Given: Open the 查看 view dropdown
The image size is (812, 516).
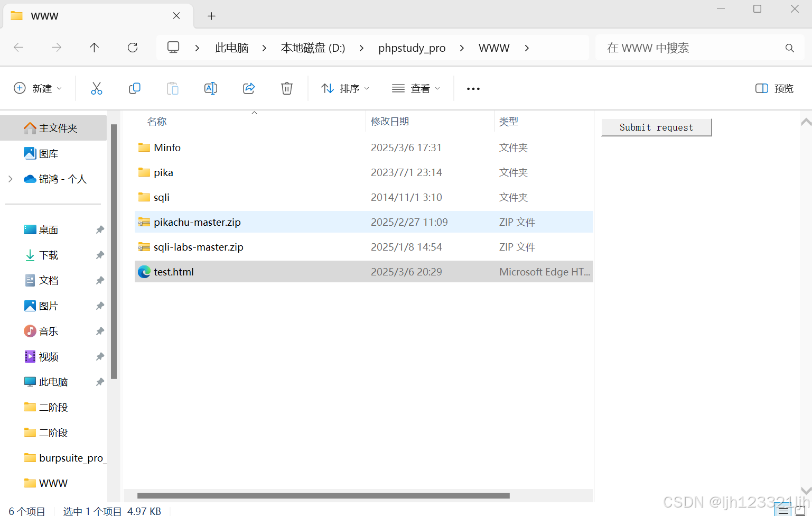Looking at the screenshot, I should (416, 88).
